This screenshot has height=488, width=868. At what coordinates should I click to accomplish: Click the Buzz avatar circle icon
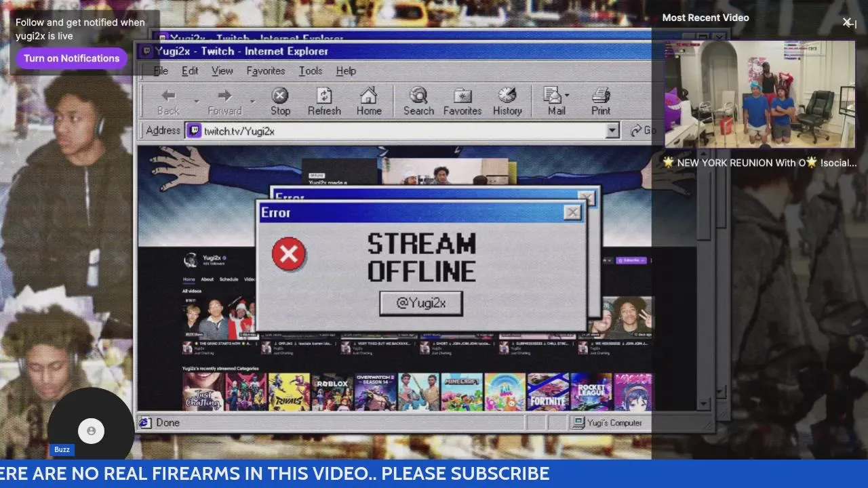(91, 430)
